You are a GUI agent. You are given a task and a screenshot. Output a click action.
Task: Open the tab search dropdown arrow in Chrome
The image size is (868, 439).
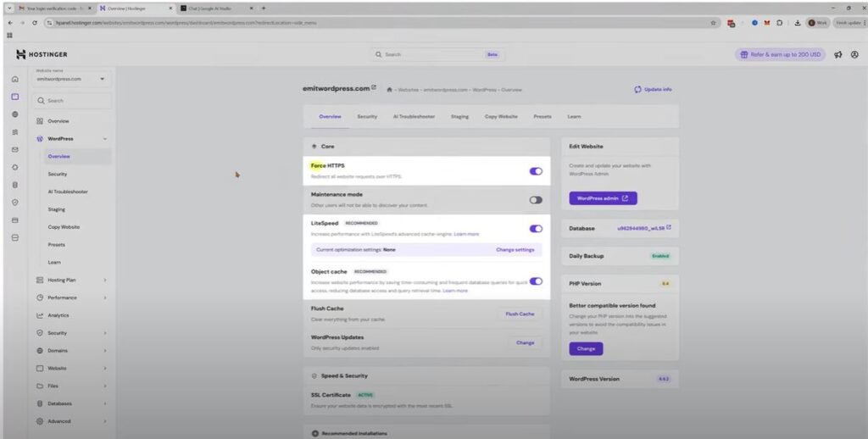[9, 8]
